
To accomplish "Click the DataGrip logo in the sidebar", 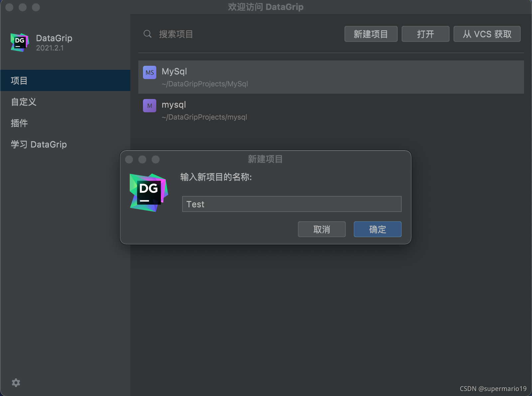I will (x=20, y=42).
